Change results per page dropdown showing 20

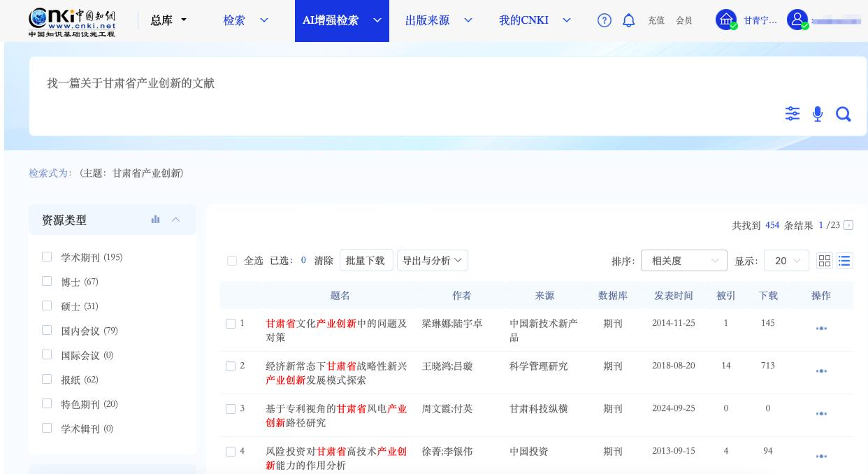click(786, 261)
